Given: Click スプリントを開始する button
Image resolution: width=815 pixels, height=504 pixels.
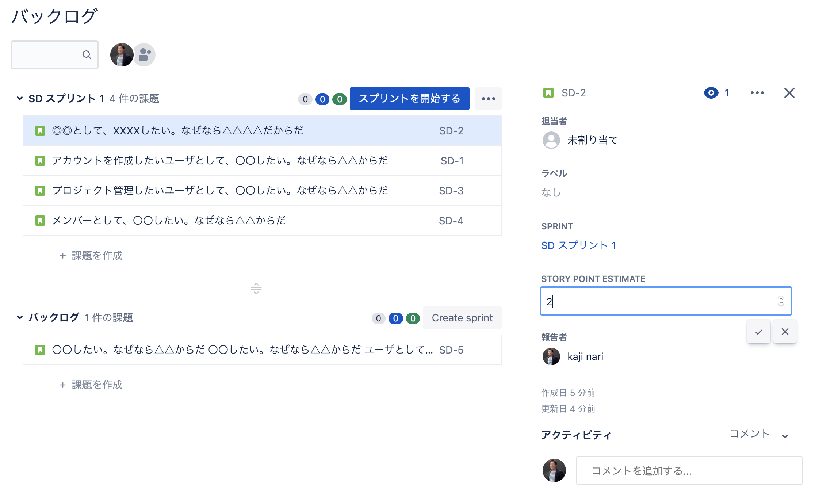Looking at the screenshot, I should coord(411,98).
